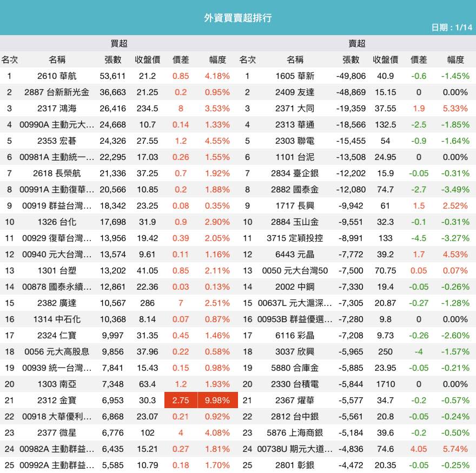This screenshot has height=473, width=476.
Task: Select the 00953B 群益優選 entry
Action: click(295, 319)
